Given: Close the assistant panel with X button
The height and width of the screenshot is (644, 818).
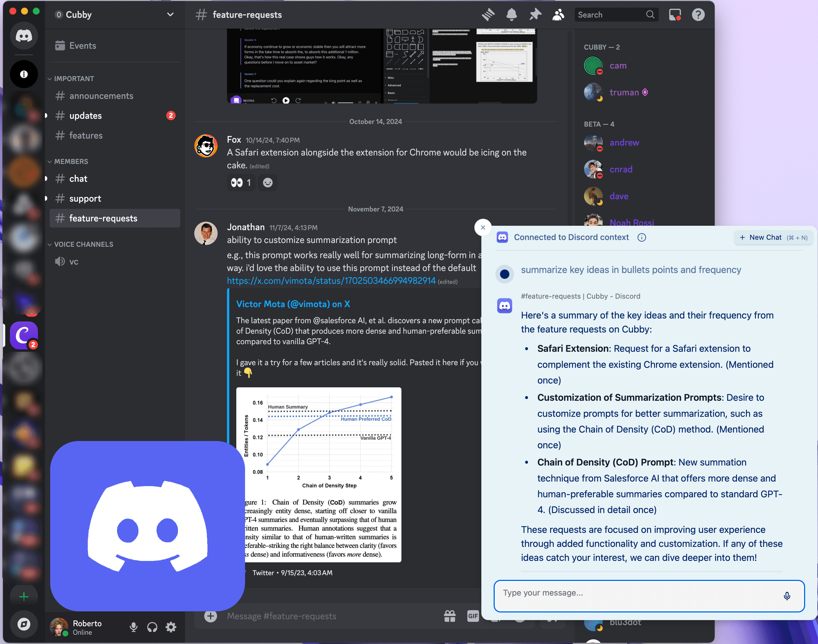Looking at the screenshot, I should pyautogui.click(x=483, y=228).
